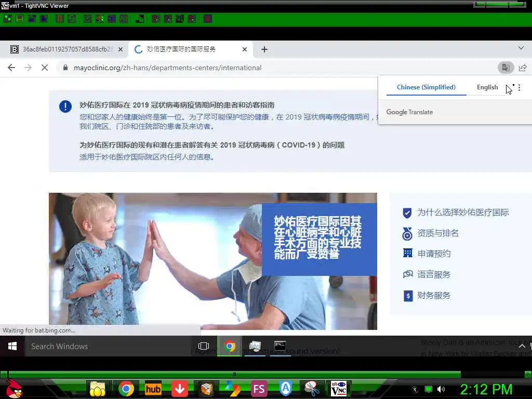The image size is (532, 399).
Task: Show TightVNC Connection Info toolbar icon
Action: click(44, 19)
